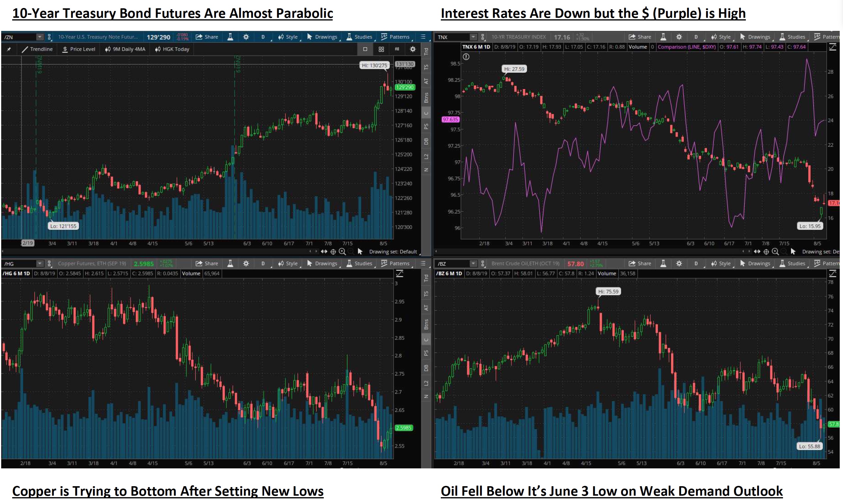This screenshot has width=843, height=504.
Task: Click crosshair pan icon below /ZN chart
Action: tap(333, 252)
